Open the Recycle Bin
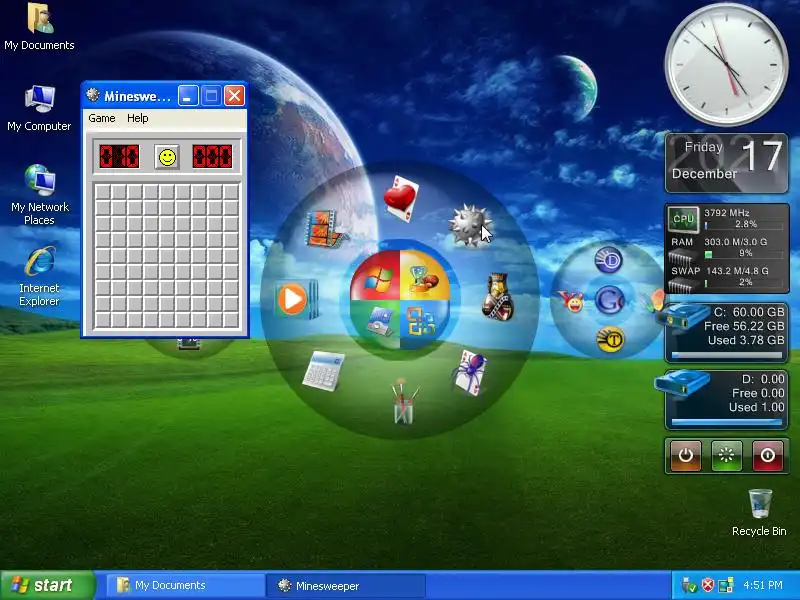This screenshot has width=800, height=600. point(759,513)
